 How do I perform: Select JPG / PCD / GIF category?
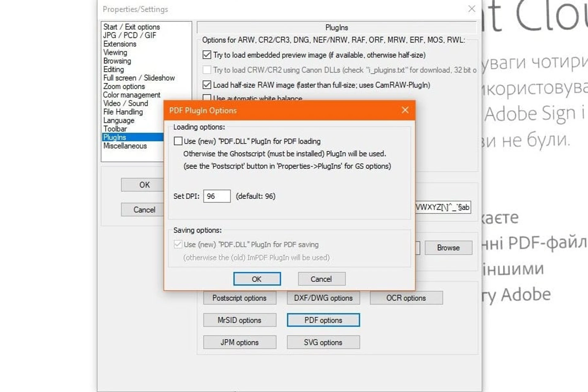(130, 35)
